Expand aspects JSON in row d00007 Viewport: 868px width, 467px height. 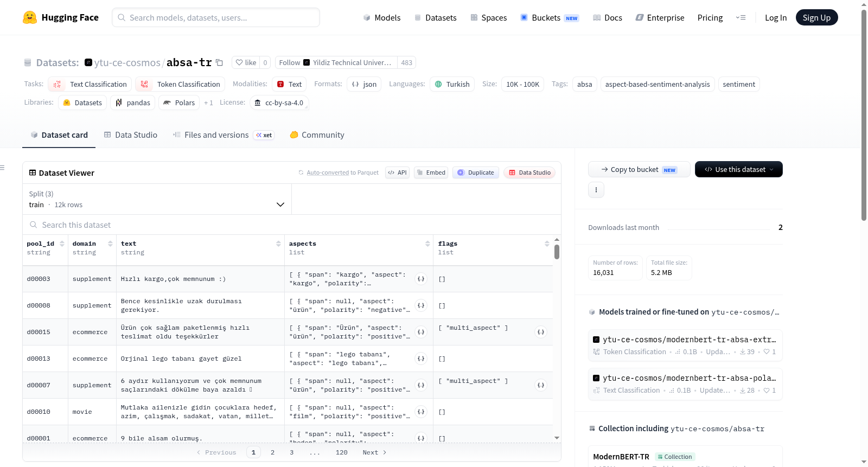click(x=421, y=385)
